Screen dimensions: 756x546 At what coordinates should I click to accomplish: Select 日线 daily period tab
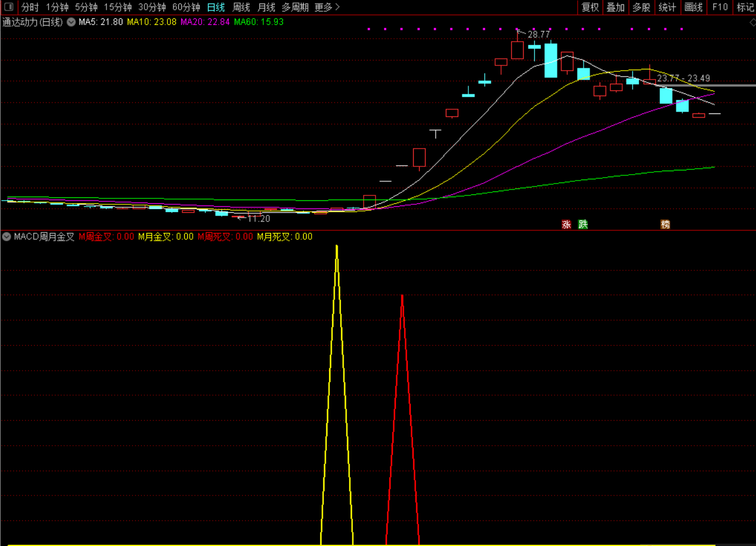coord(216,7)
